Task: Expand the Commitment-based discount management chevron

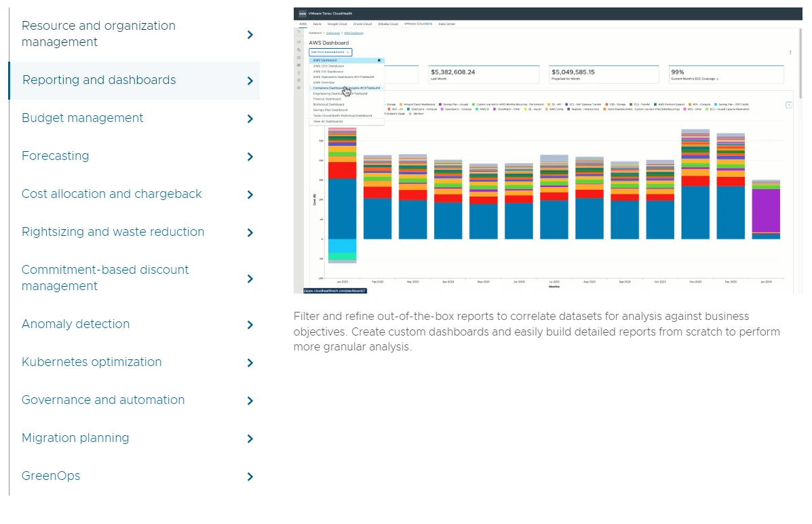Action: 250,279
